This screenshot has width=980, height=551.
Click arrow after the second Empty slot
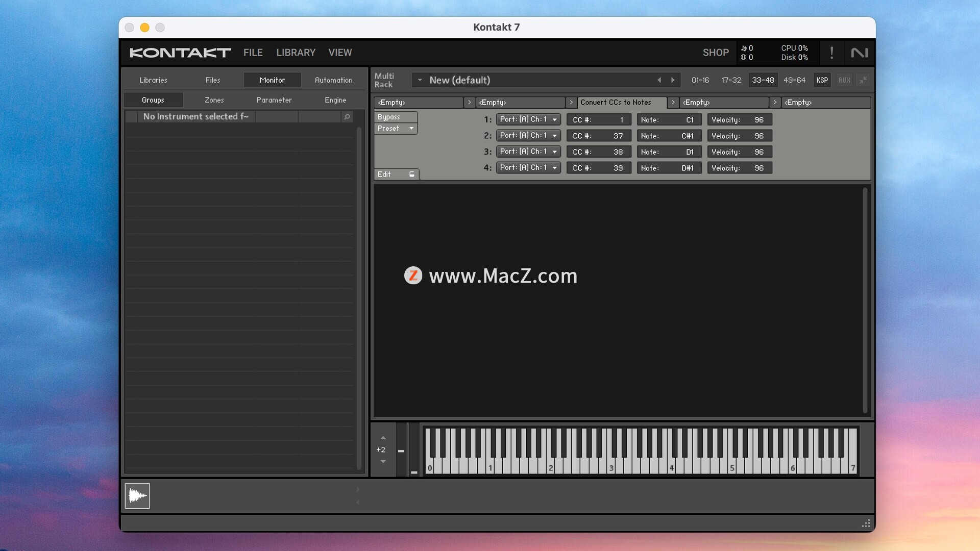(x=571, y=103)
